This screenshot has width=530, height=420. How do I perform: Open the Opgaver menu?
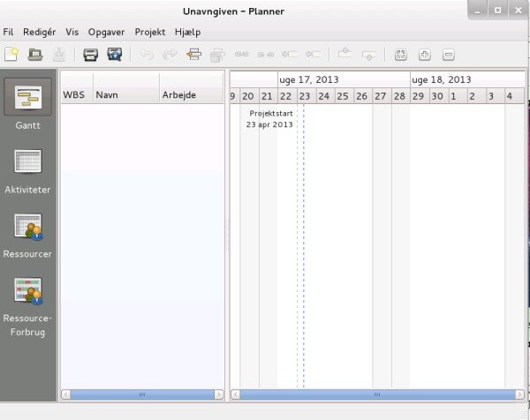107,32
